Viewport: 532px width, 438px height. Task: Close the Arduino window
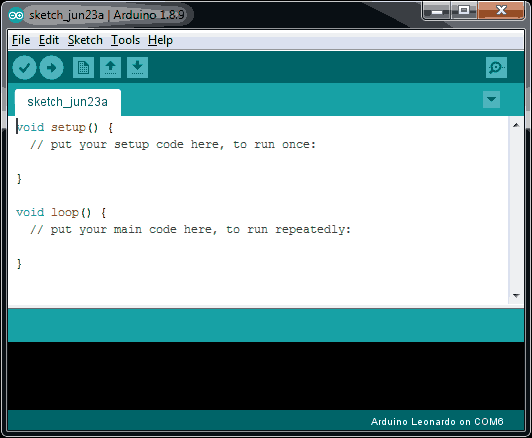click(501, 11)
